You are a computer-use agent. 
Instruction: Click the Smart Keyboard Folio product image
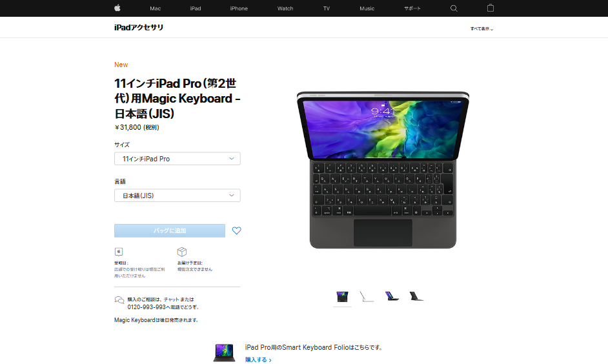[x=224, y=353]
